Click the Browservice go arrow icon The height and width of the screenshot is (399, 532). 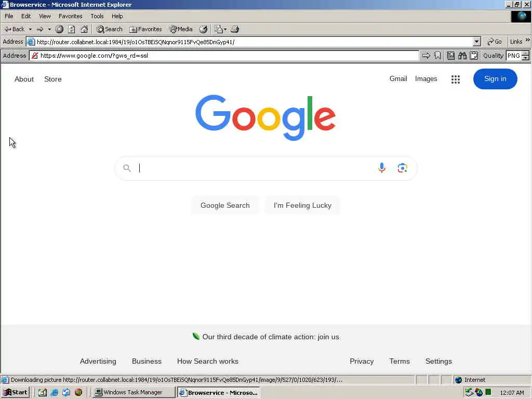click(x=426, y=56)
